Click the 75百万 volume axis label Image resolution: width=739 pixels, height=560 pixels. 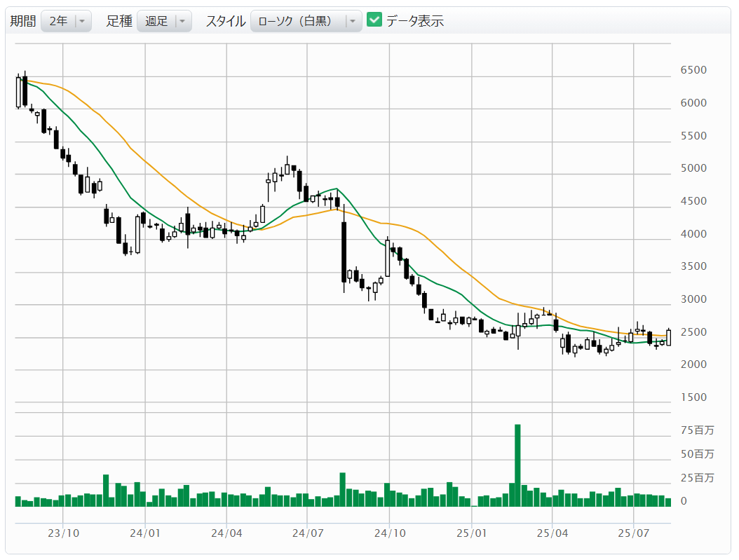click(x=698, y=430)
